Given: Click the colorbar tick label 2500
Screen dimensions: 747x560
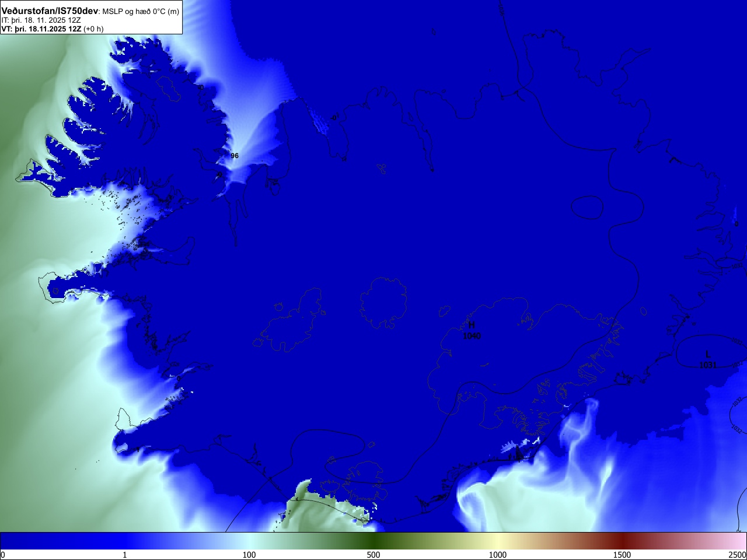Looking at the screenshot, I should [737, 555].
